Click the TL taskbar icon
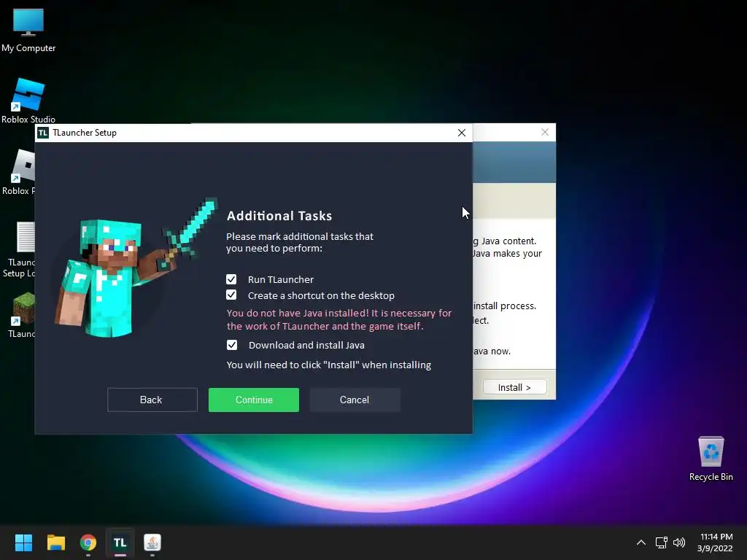This screenshot has width=747, height=560. (x=120, y=542)
